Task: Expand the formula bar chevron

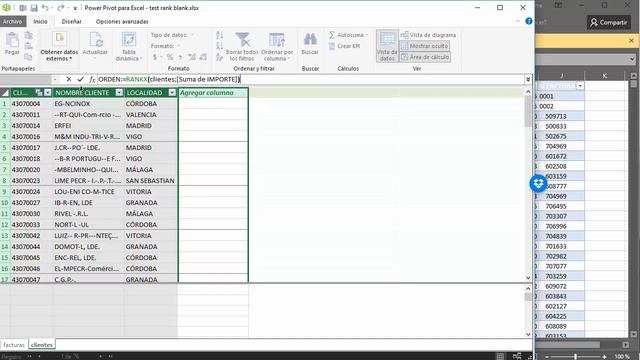Action: pyautogui.click(x=528, y=79)
